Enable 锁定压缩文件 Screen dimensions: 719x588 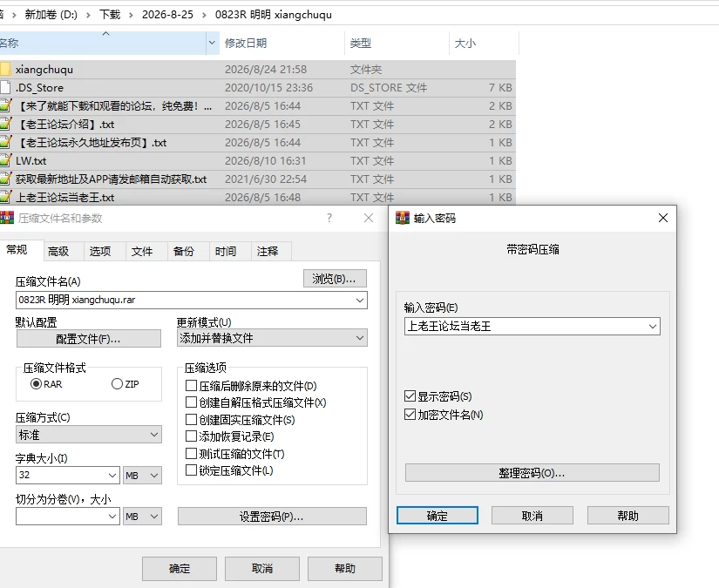pos(191,470)
